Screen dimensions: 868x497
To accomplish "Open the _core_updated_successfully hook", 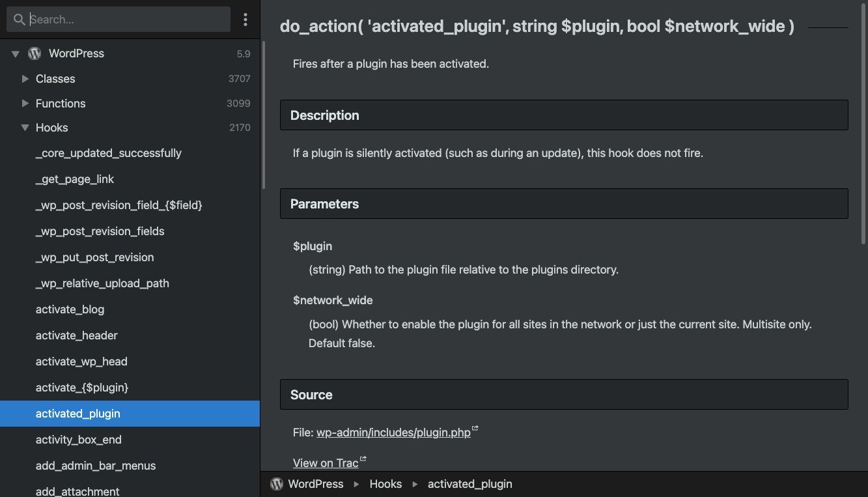I will click(x=130, y=153).
